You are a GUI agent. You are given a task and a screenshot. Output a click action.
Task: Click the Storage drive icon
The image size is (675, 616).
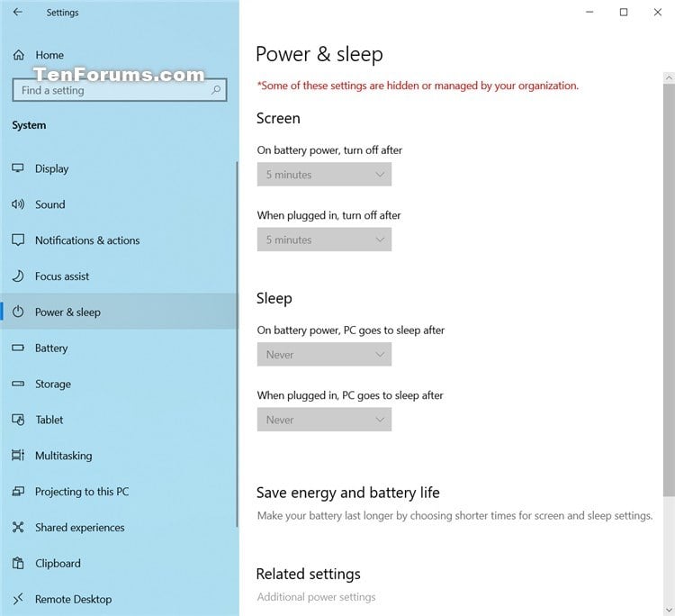pyautogui.click(x=18, y=384)
